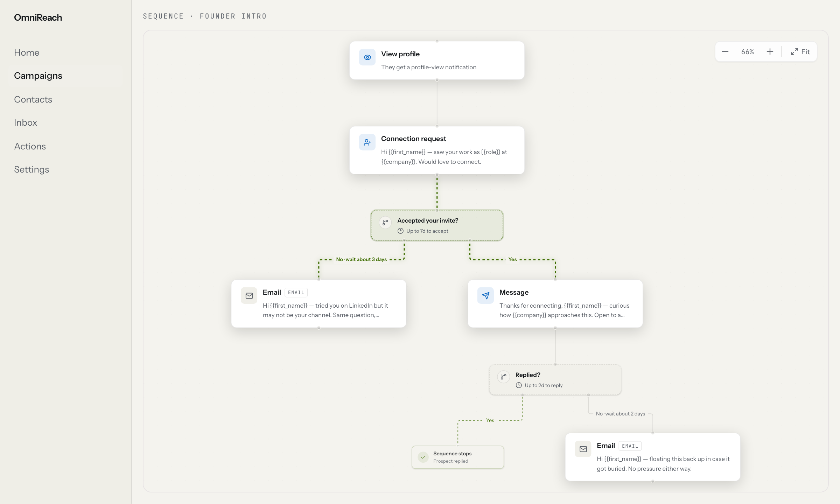Select the View profile step card

437,61
